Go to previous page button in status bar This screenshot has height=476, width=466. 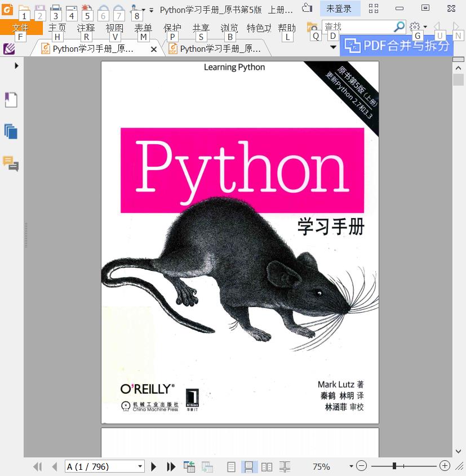point(55,466)
